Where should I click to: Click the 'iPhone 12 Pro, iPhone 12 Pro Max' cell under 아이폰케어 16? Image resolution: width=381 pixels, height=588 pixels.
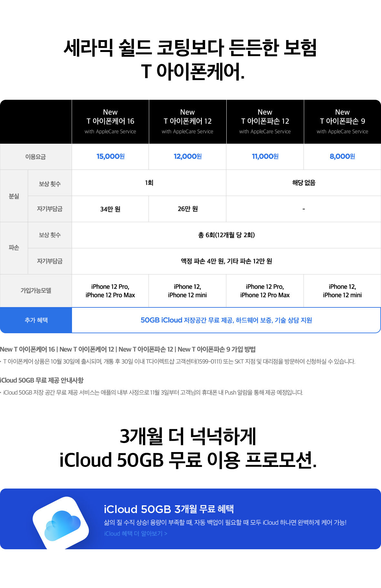tap(110, 291)
